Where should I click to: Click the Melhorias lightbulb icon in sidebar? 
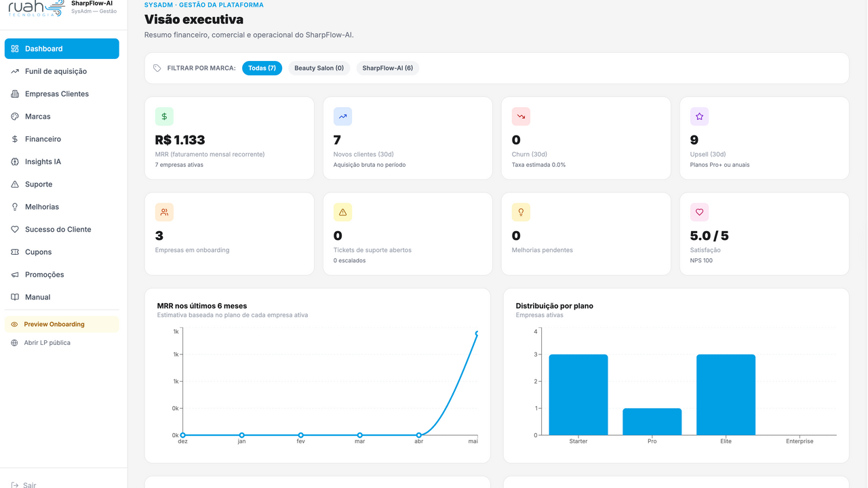(15, 207)
